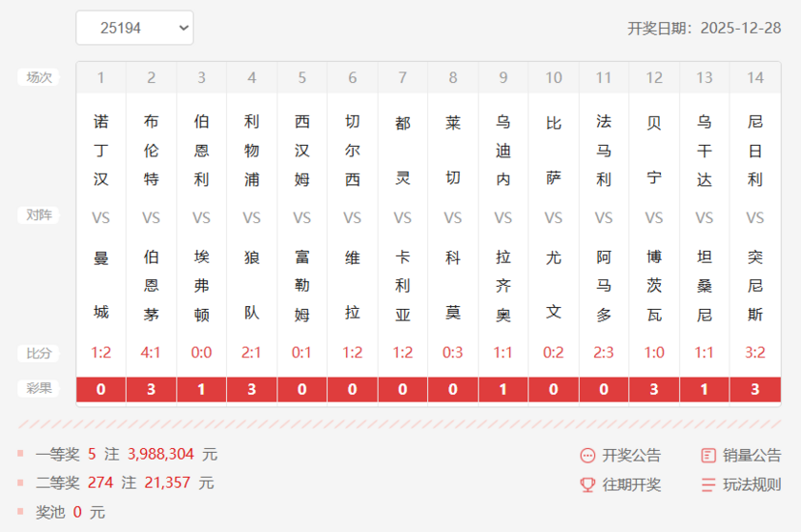Click away team 突尼斯 in match 14

(x=755, y=285)
